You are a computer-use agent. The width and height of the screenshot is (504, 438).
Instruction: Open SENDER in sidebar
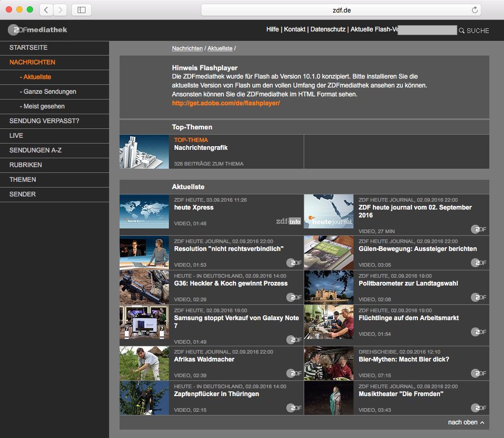55,194
